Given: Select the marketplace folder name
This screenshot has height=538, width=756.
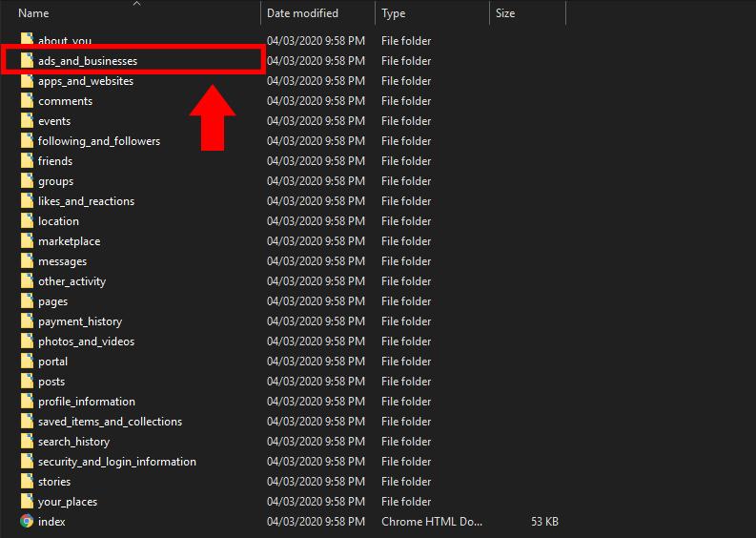Looking at the screenshot, I should tap(69, 241).
